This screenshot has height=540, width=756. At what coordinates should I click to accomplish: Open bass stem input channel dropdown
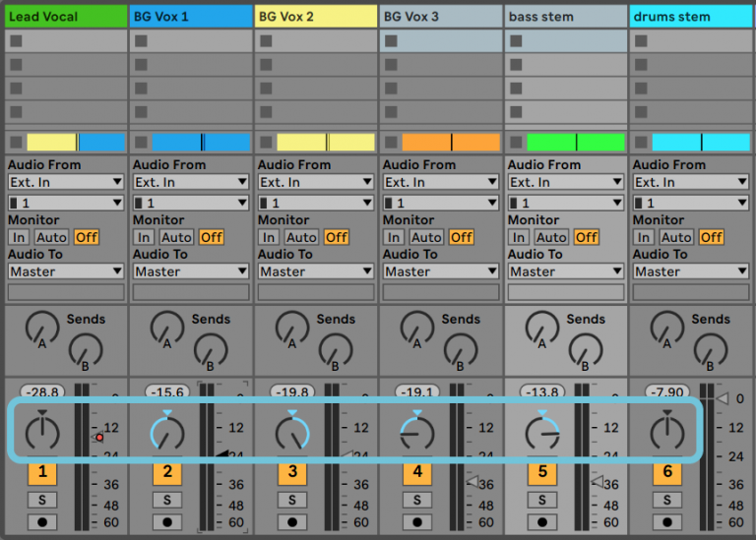566,203
